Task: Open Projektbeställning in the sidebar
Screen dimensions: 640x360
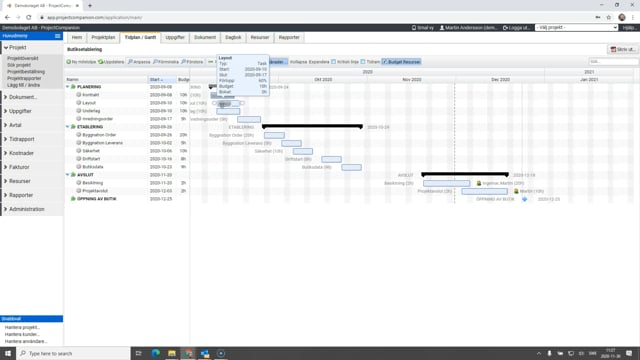Action: (26, 72)
